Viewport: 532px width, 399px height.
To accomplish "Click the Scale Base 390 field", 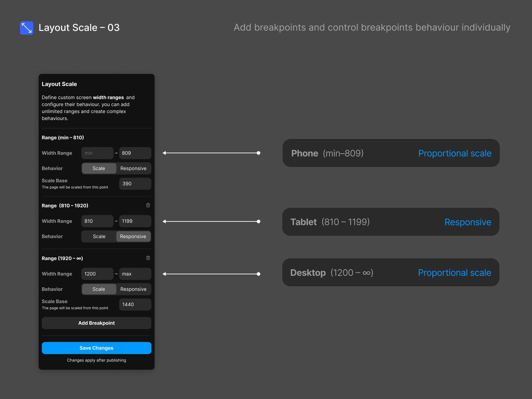I will pos(135,184).
